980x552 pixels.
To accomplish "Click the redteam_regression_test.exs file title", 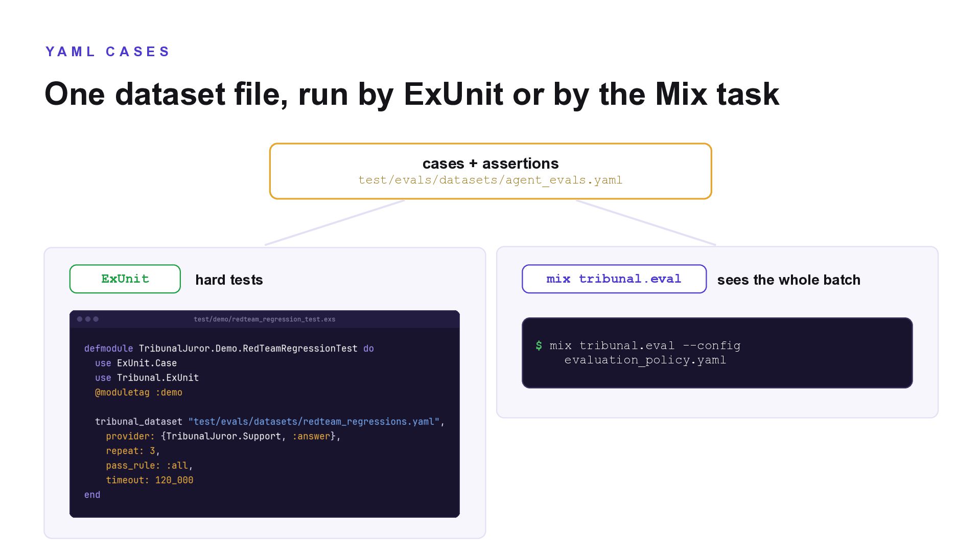I will point(265,319).
